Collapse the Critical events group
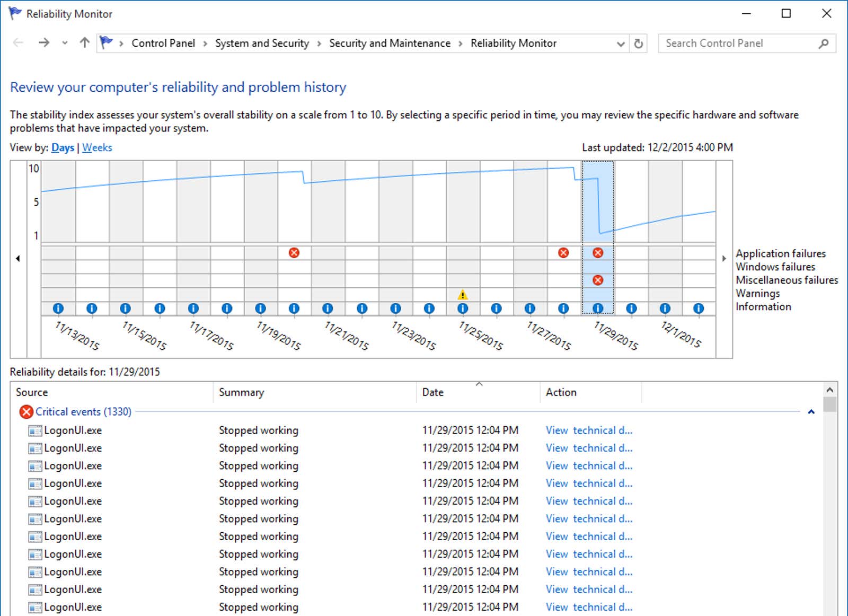The image size is (848, 616). 811,412
